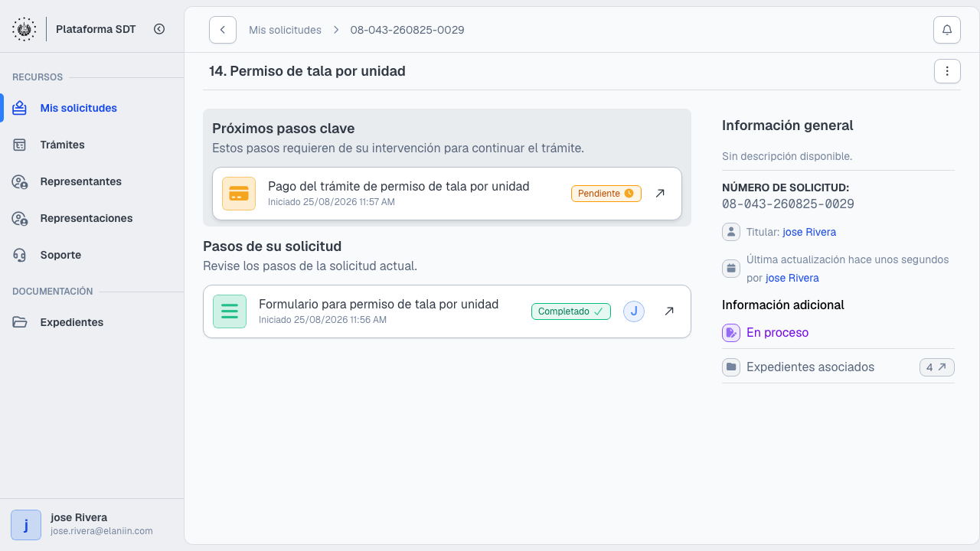
Task: Click the Expedientes folder icon
Action: pos(20,322)
